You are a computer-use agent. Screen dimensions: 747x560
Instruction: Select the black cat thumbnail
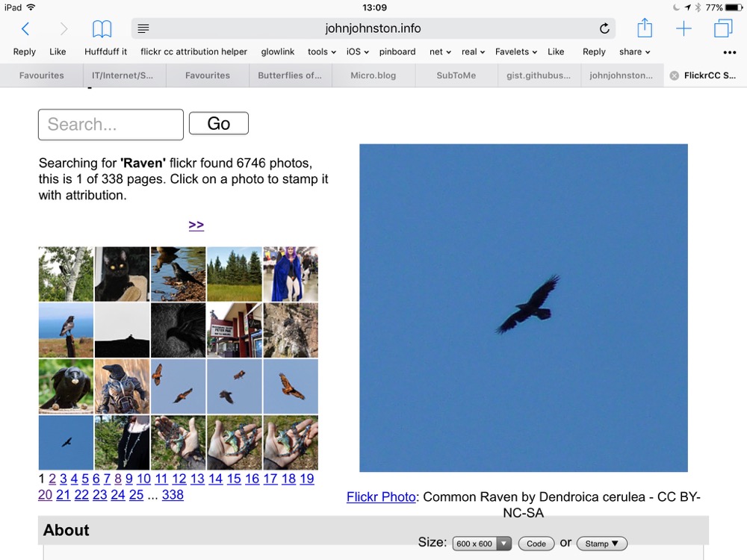click(122, 274)
